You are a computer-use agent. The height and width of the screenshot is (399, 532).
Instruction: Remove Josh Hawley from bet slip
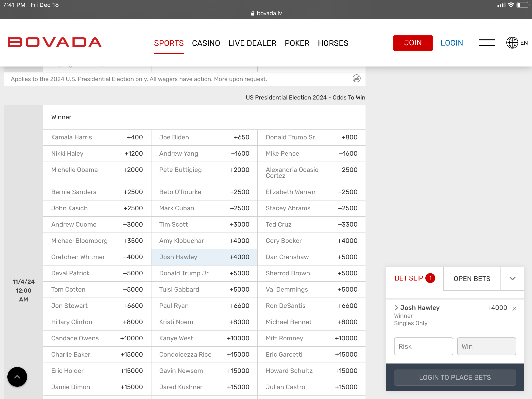[x=514, y=309]
